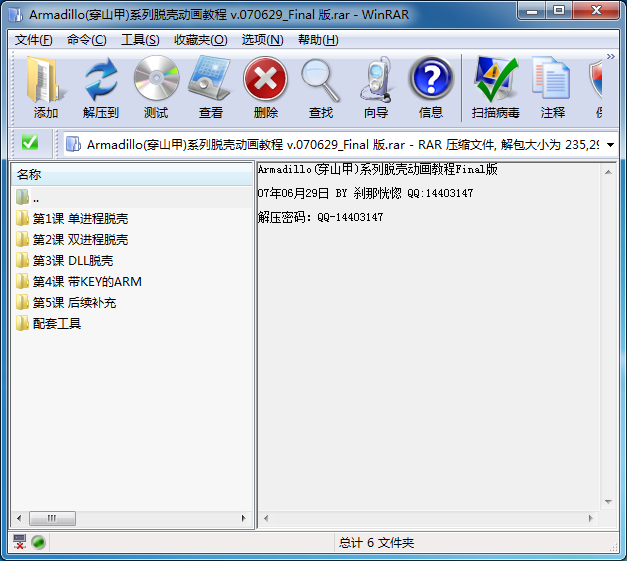Click comment pane scroll down arrow
The width and height of the screenshot is (627, 561).
(x=608, y=502)
